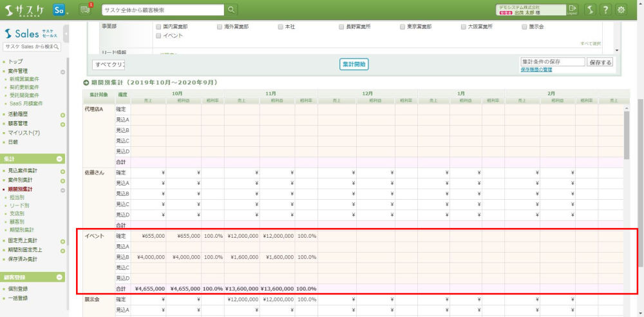Click the arrow icon beside 期間別集計 heading
The height and width of the screenshot is (317, 644).
(86, 82)
